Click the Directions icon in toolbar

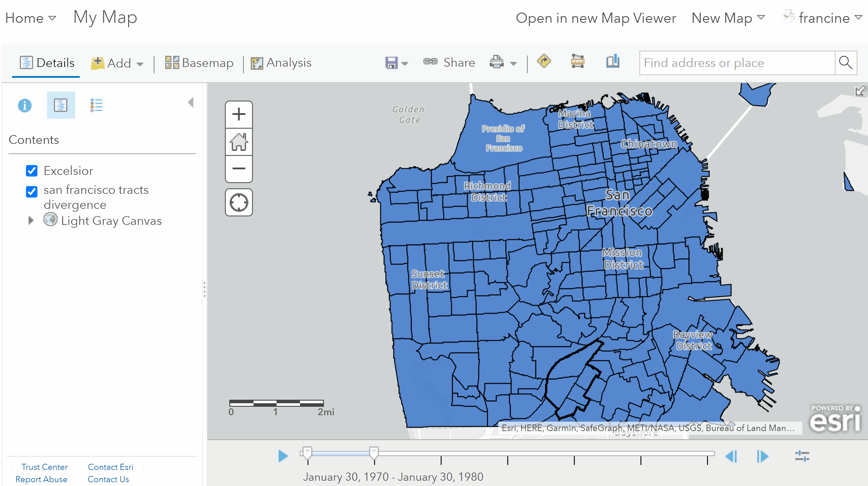coord(544,62)
